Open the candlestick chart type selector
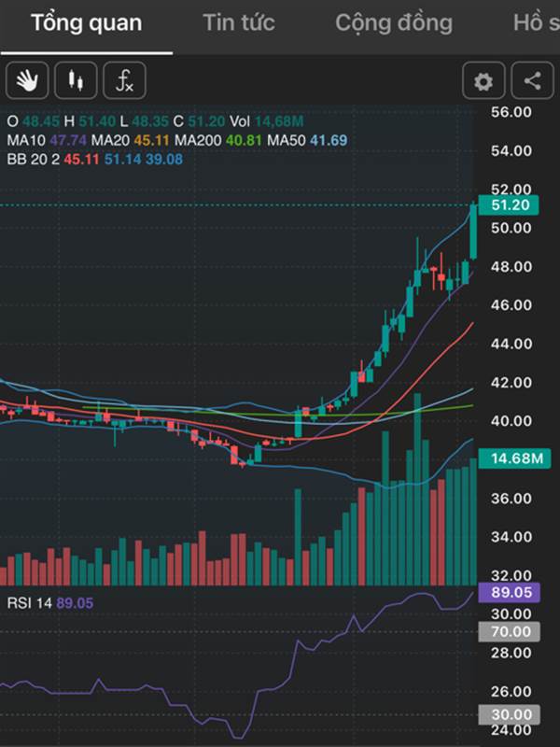Viewport: 560px width, 747px height. tap(76, 80)
